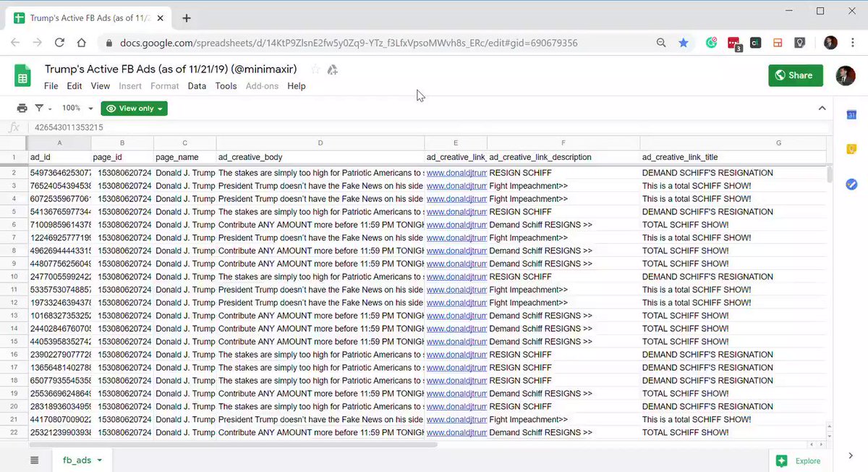
Task: Click the Chrome home icon
Action: point(82,43)
